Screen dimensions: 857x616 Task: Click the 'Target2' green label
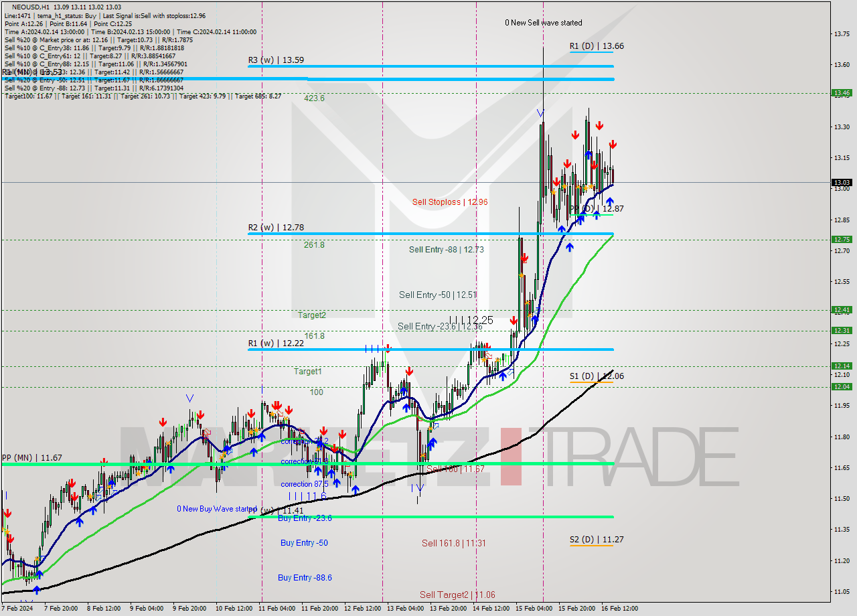[x=312, y=315]
